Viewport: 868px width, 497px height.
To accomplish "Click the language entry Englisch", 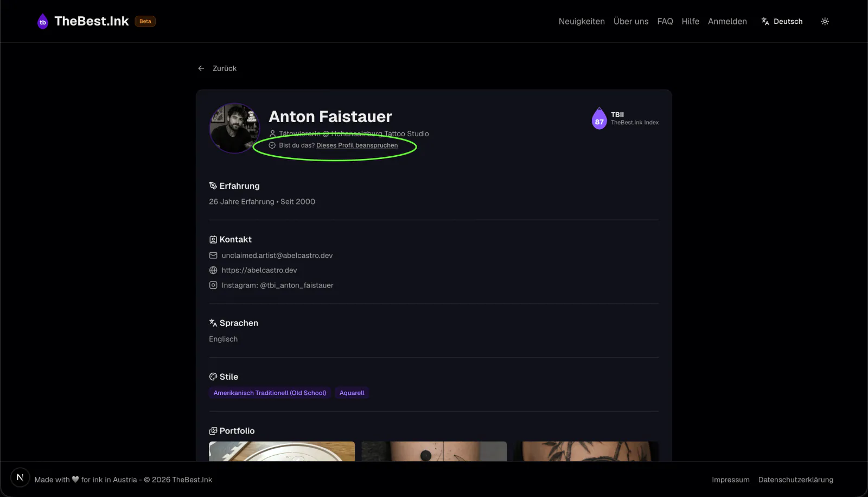I will tap(224, 339).
